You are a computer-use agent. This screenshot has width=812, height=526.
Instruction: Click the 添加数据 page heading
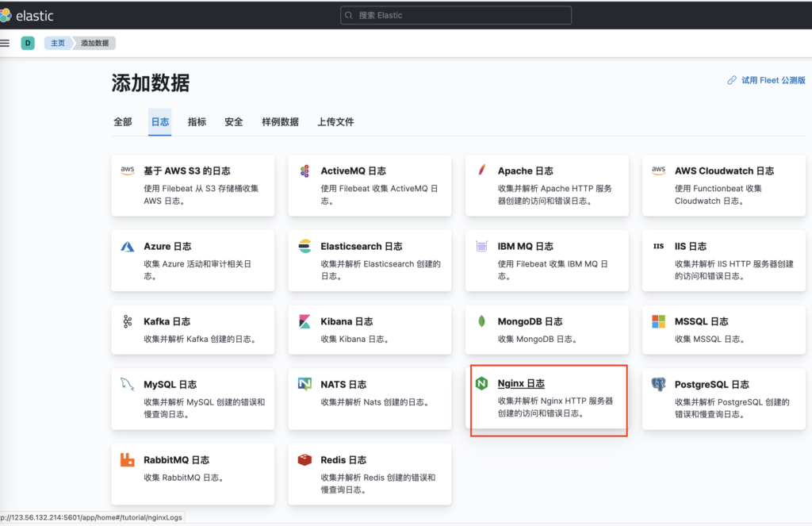pos(150,83)
